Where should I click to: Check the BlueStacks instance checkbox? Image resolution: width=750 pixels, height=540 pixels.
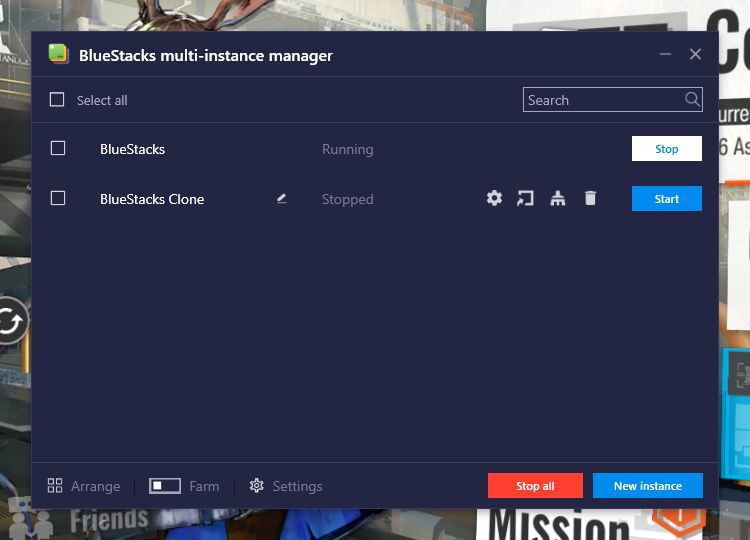[58, 148]
